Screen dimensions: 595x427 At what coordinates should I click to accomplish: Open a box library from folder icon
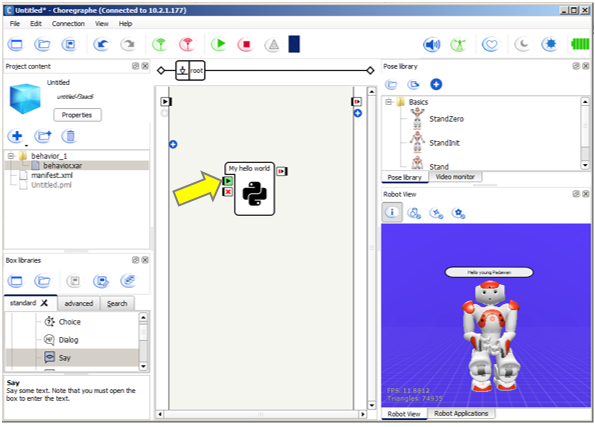click(x=42, y=281)
